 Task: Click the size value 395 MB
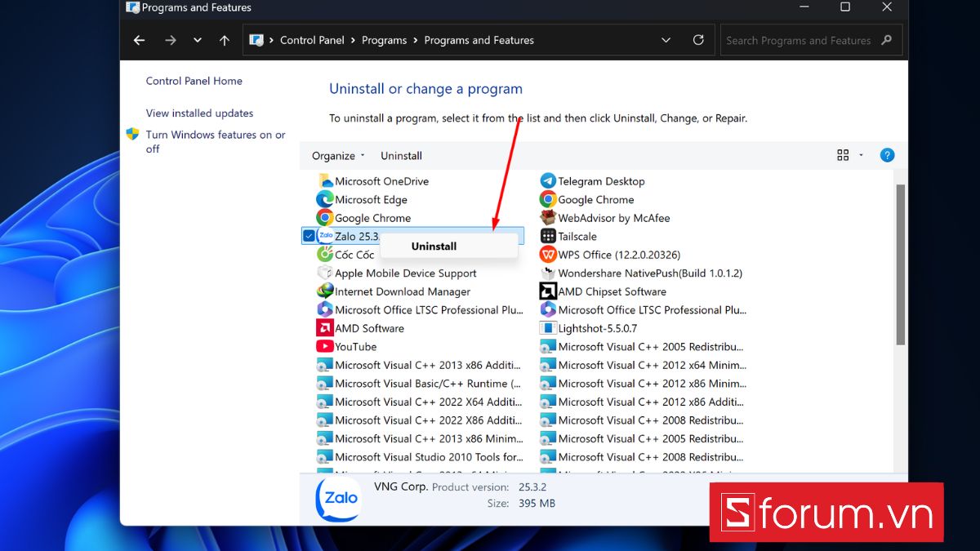point(537,504)
